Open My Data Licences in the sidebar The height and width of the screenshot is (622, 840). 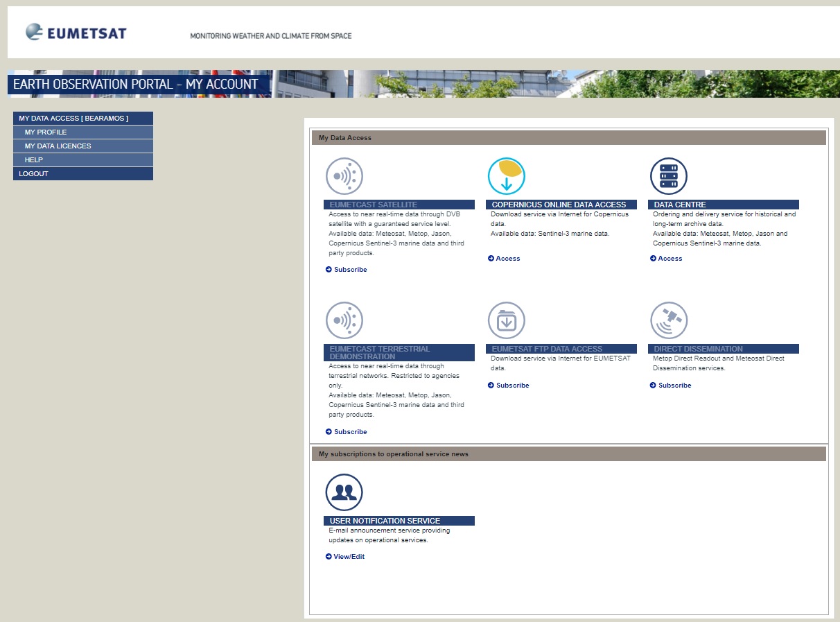click(83, 146)
